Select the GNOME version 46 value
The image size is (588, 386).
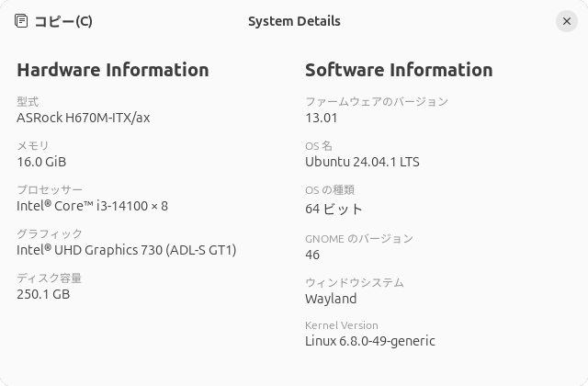click(x=312, y=255)
